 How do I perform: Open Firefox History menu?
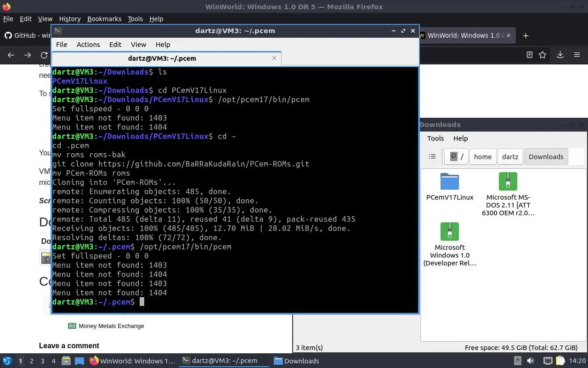click(x=70, y=19)
